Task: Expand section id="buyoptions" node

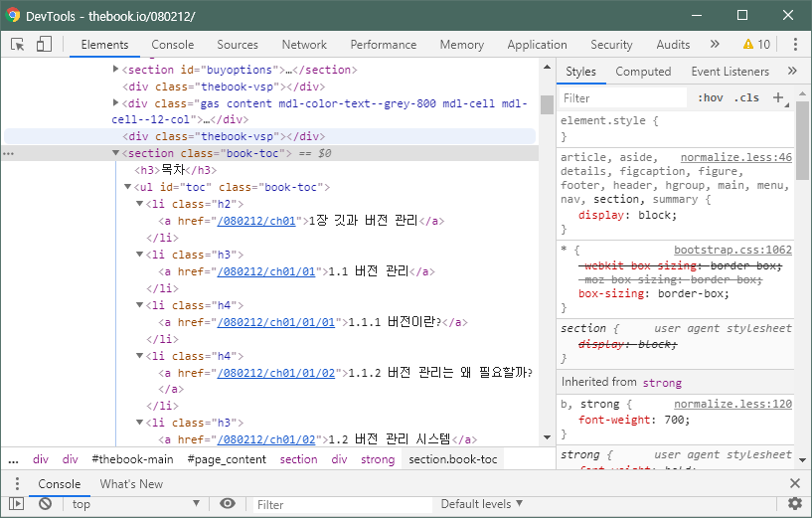Action: (x=116, y=69)
